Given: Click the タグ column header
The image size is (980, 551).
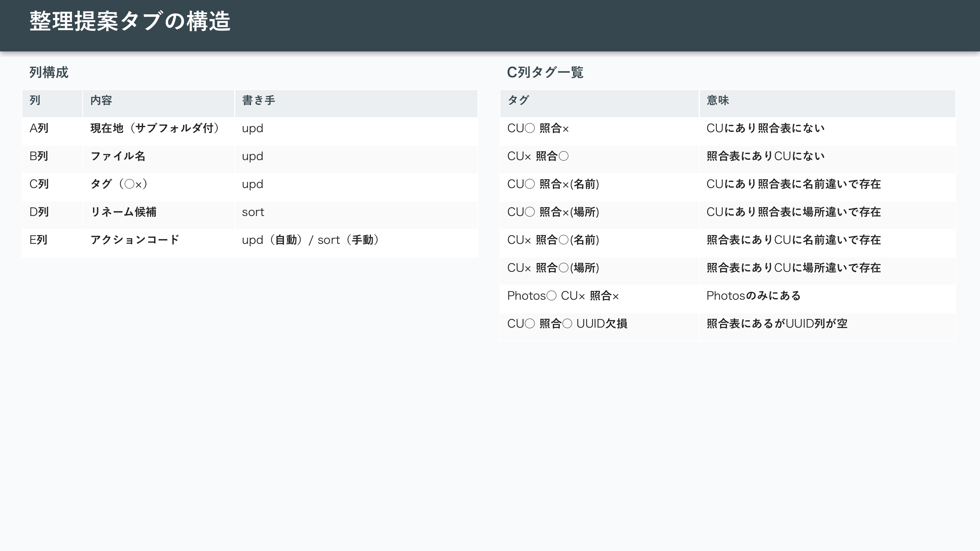Looking at the screenshot, I should point(518,100).
